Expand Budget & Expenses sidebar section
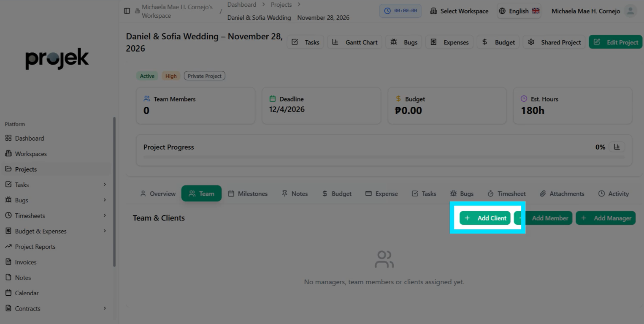The width and height of the screenshot is (644, 324). [x=105, y=231]
